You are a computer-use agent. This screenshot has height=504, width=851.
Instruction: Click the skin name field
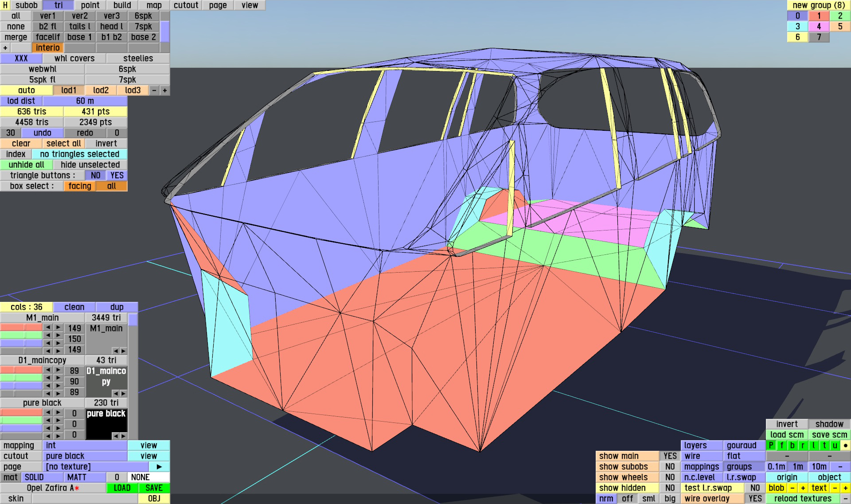(85, 499)
